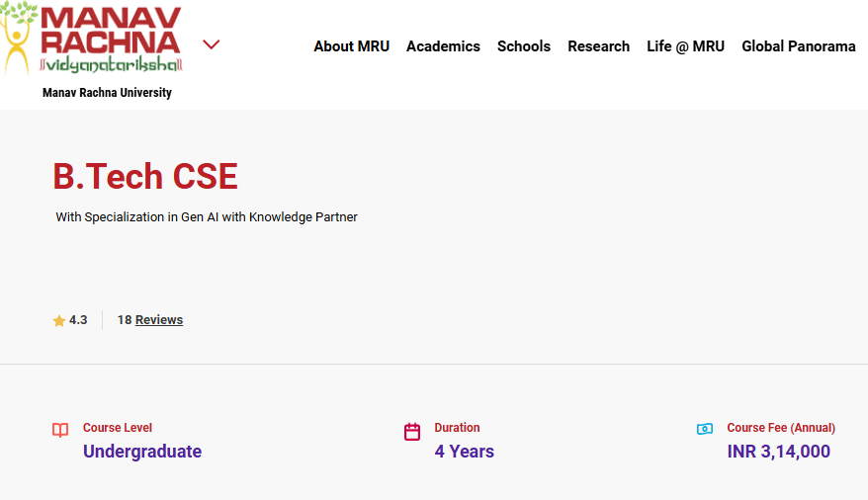
Task: Click the Course Level book icon
Action: coord(60,430)
